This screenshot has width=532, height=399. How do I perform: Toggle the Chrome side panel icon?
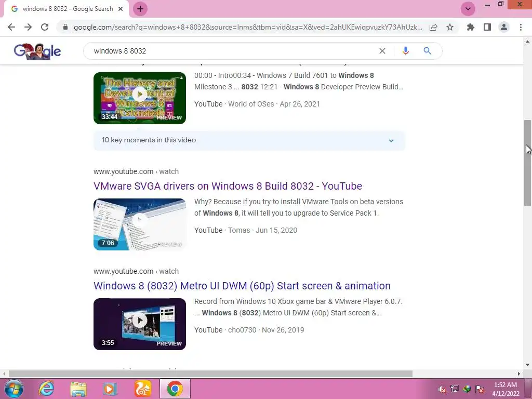(487, 27)
